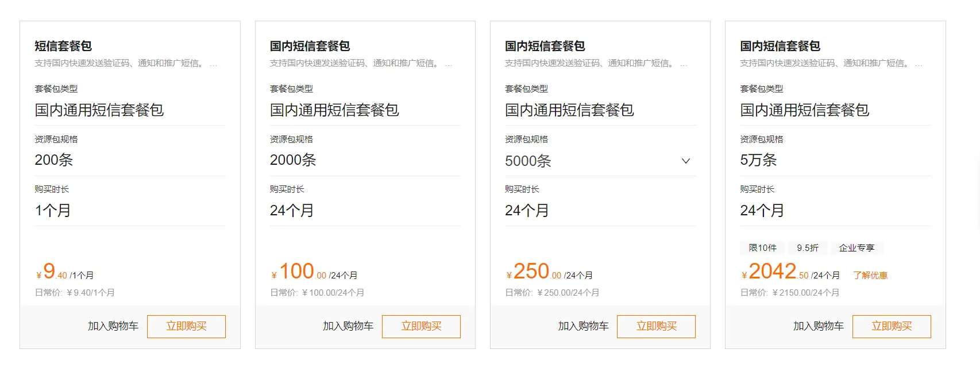This screenshot has width=980, height=368.
Task: Select the 9.5折 discount tag
Action: [807, 247]
